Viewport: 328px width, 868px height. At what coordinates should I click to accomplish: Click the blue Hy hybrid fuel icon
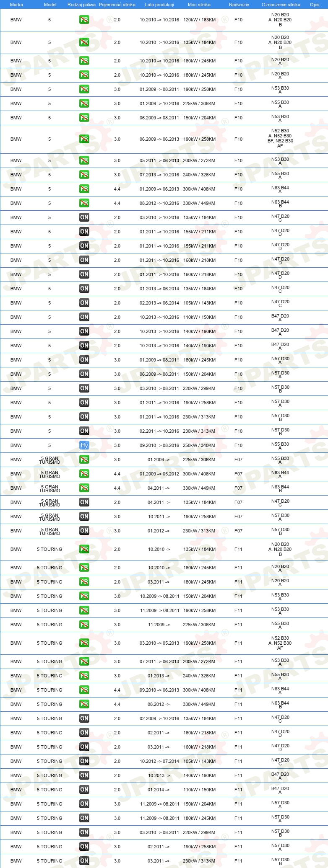[84, 445]
